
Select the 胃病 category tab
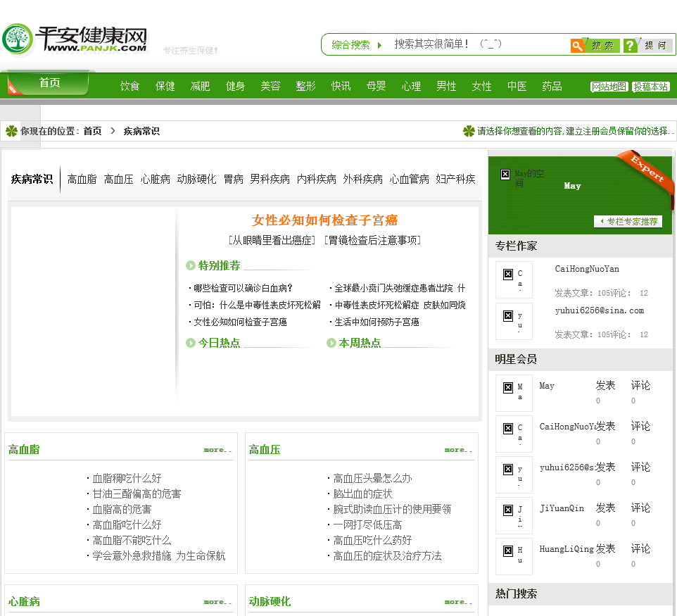click(x=233, y=179)
